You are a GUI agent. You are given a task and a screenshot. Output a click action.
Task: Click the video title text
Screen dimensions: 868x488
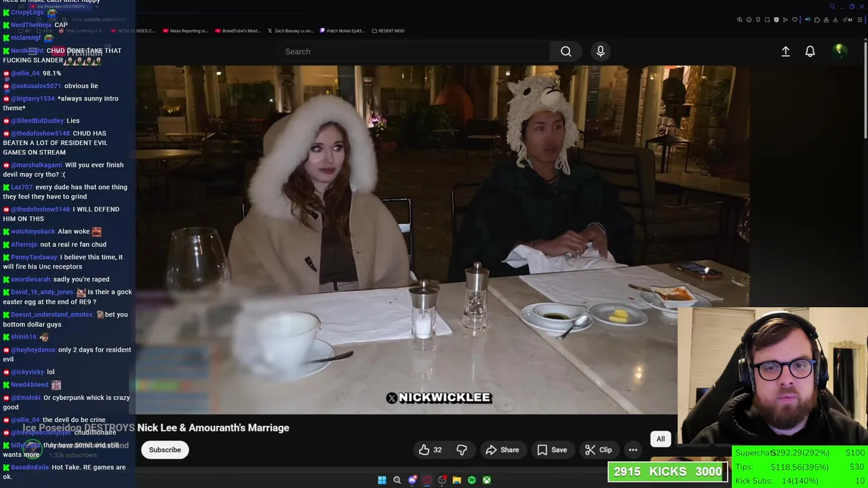tap(156, 428)
